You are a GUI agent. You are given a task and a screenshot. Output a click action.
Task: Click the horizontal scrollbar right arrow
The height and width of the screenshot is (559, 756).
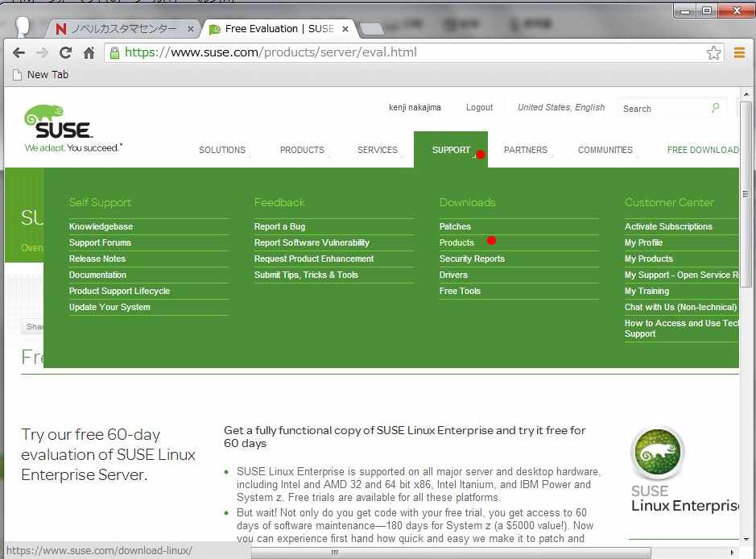click(x=733, y=553)
